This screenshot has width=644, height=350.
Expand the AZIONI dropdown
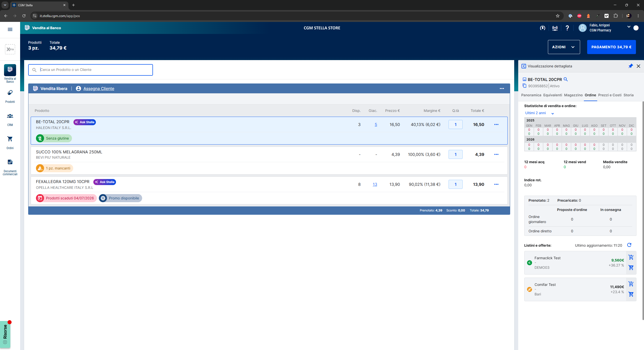564,47
